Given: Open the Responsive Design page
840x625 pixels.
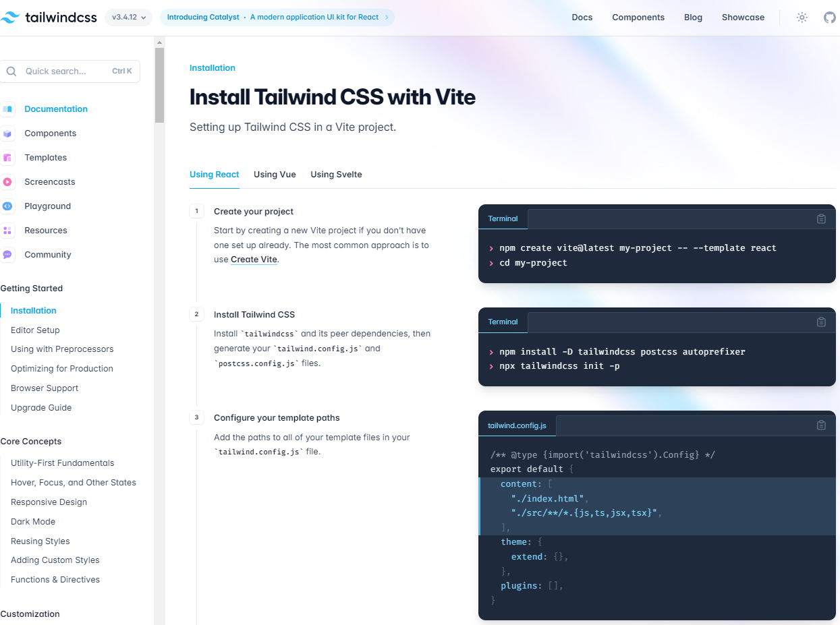Looking at the screenshot, I should 49,502.
